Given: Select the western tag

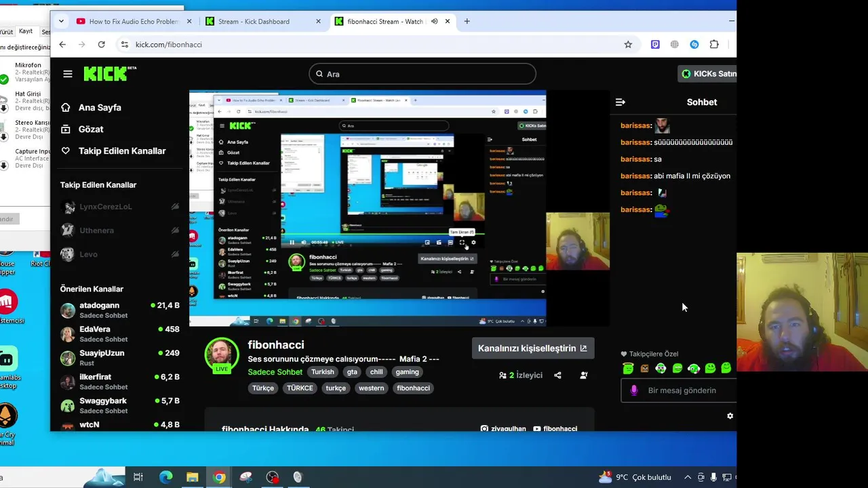Looking at the screenshot, I should [x=371, y=388].
